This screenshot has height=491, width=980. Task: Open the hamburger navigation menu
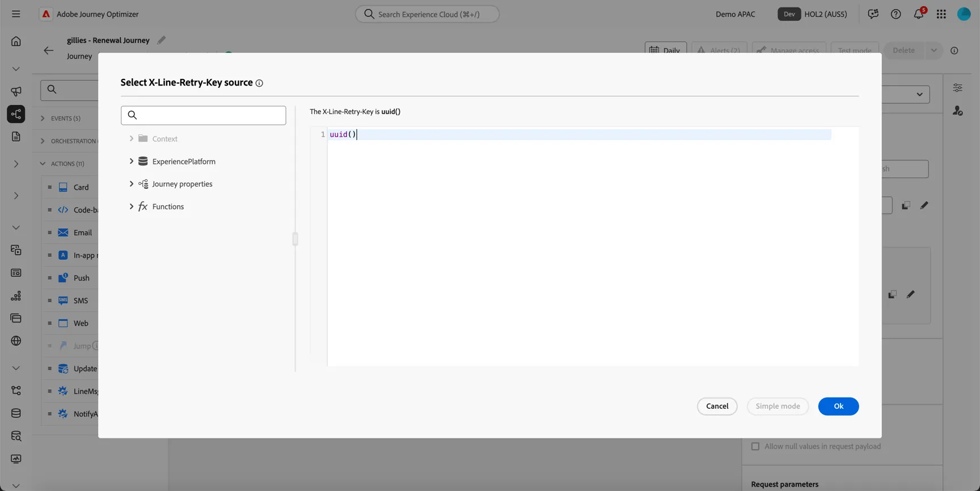[x=16, y=14]
